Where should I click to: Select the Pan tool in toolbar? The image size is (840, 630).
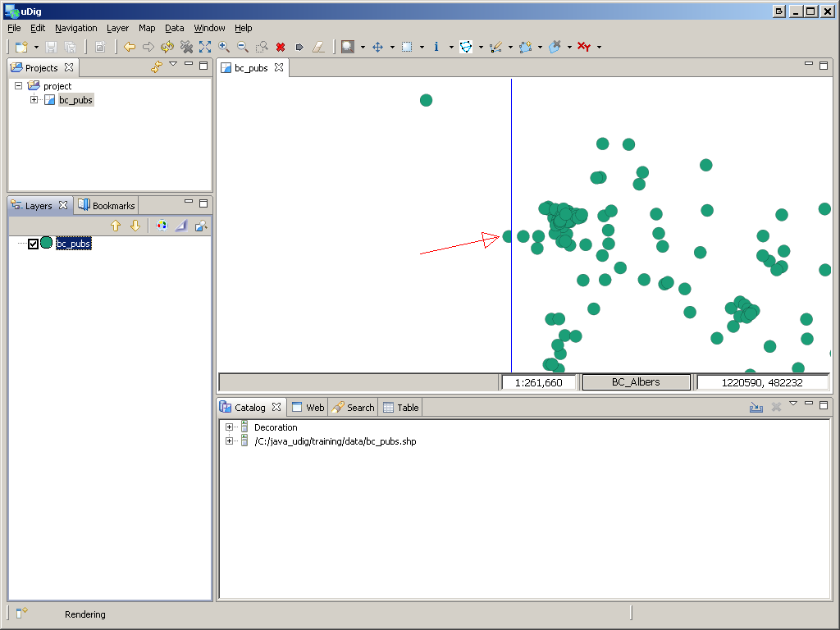378,48
